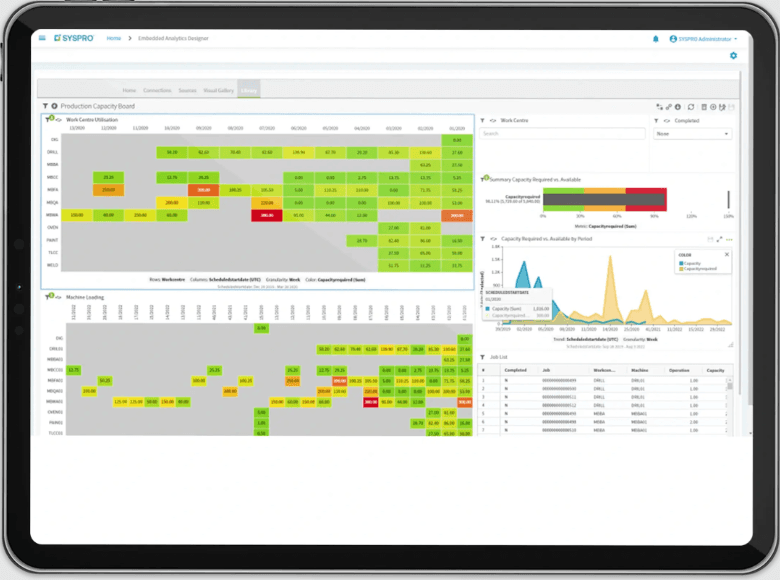Select Job List row 1
This screenshot has width=780, height=580.
coord(602,381)
